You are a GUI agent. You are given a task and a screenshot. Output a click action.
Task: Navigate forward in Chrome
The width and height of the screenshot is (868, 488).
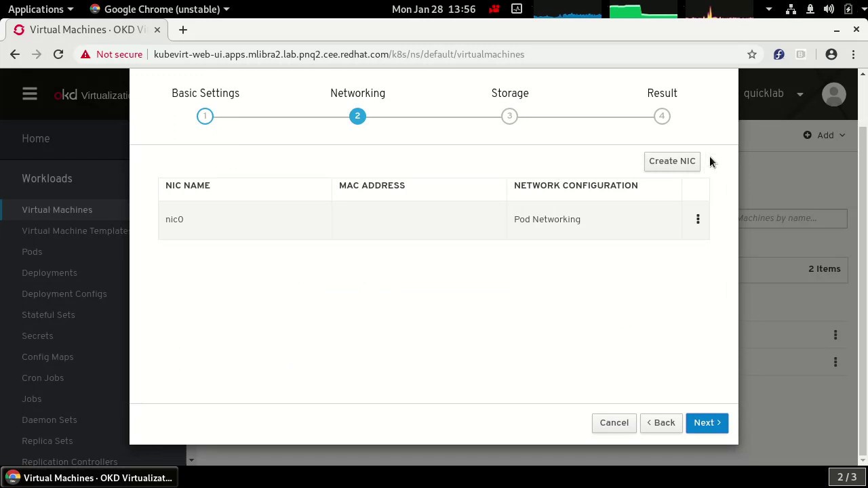pyautogui.click(x=37, y=54)
